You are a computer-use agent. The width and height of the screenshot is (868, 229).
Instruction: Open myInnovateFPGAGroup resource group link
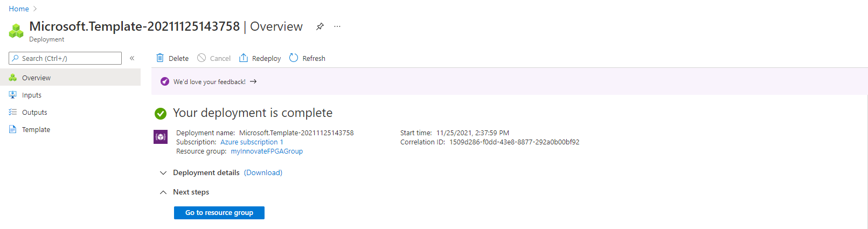pos(267,151)
